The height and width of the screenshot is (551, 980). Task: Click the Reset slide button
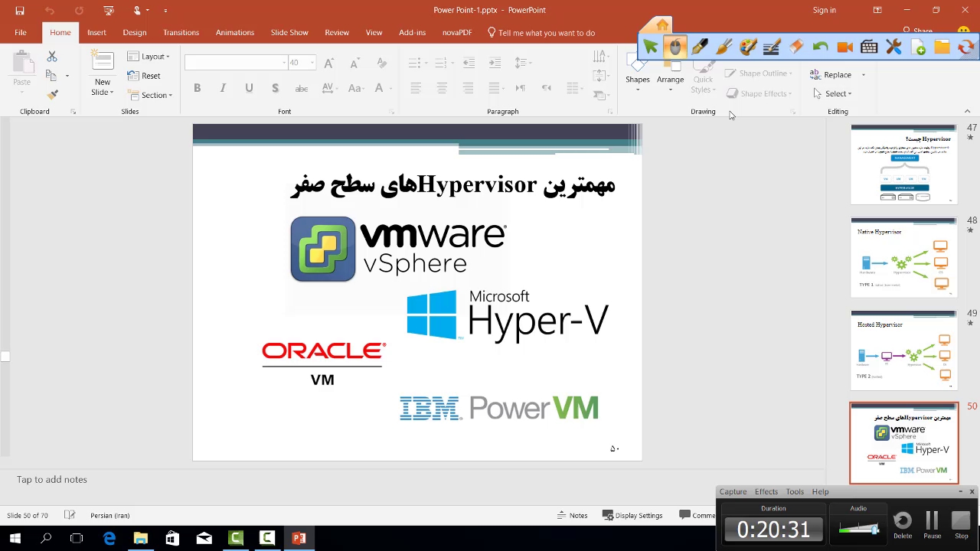pyautogui.click(x=144, y=76)
